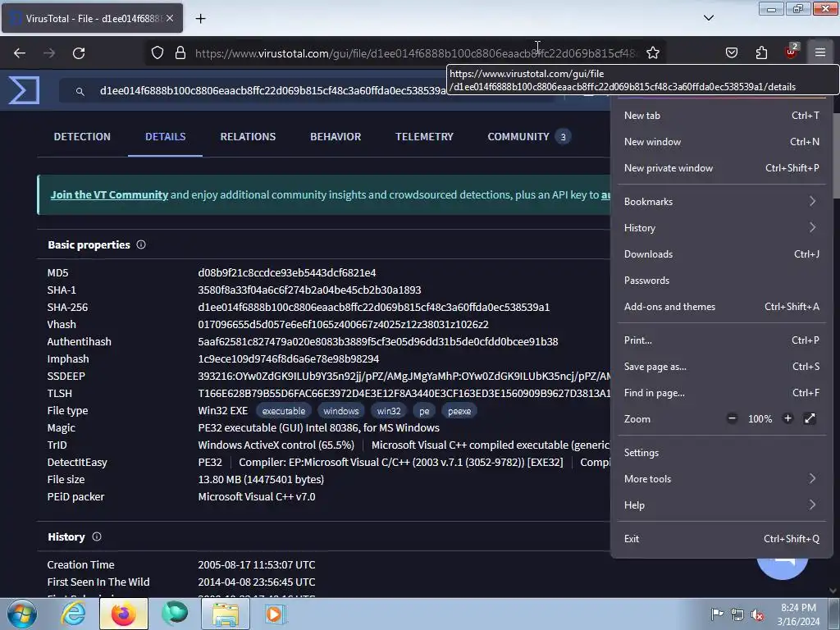This screenshot has width=840, height=630.
Task: Click the peexe file type tag
Action: coord(459,411)
